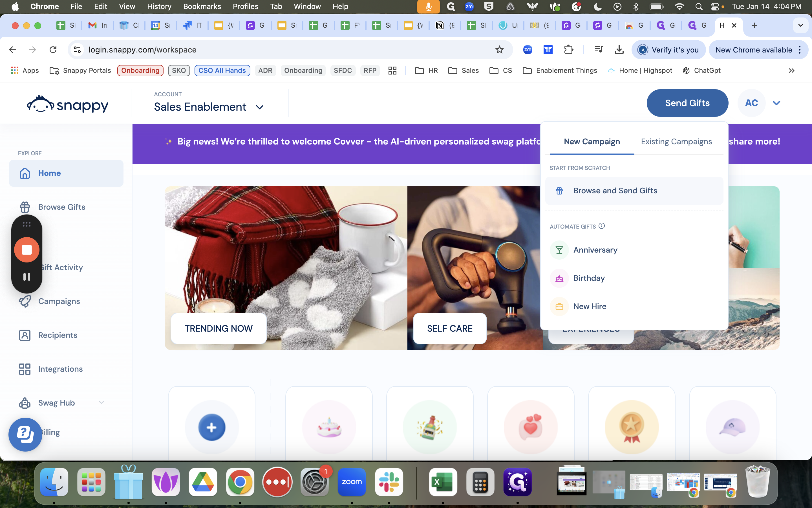Screen dimensions: 812x508
Task: Click the snappy logo
Action: coord(67,104)
